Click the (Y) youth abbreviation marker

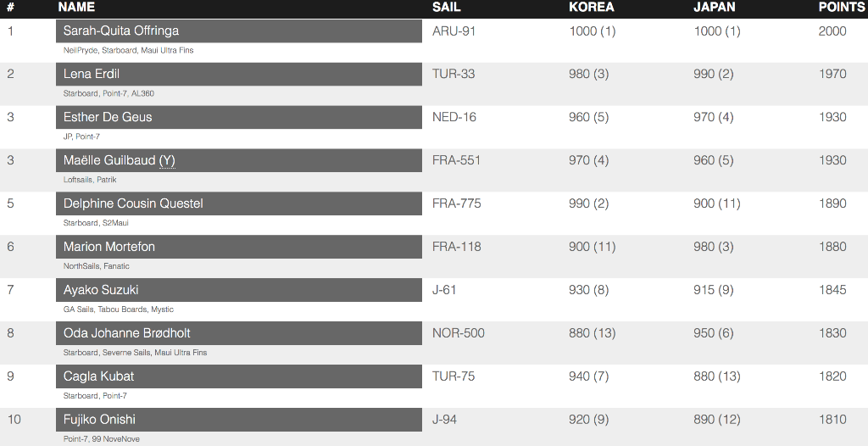coord(167,160)
